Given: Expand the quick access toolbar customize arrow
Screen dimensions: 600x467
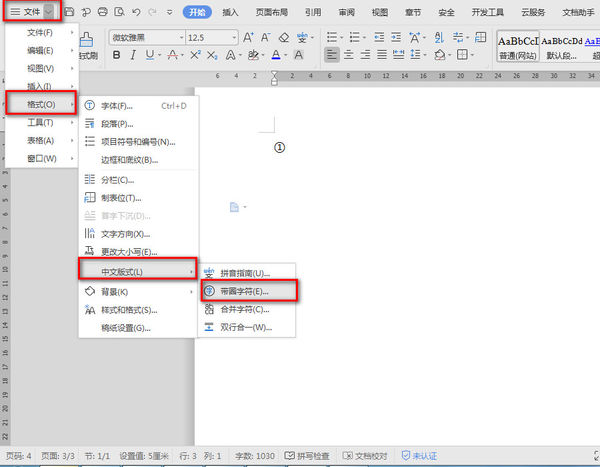Looking at the screenshot, I should [x=170, y=12].
